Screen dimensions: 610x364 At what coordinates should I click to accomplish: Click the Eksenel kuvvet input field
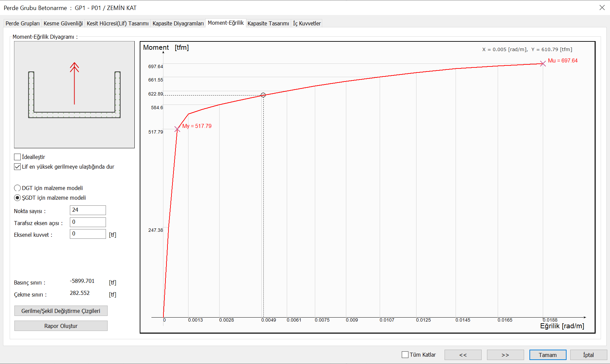point(88,234)
